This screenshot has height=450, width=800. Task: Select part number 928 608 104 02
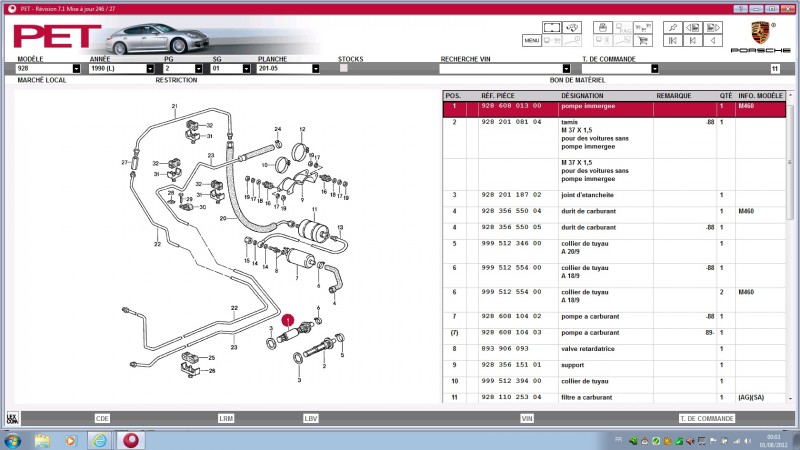[511, 316]
